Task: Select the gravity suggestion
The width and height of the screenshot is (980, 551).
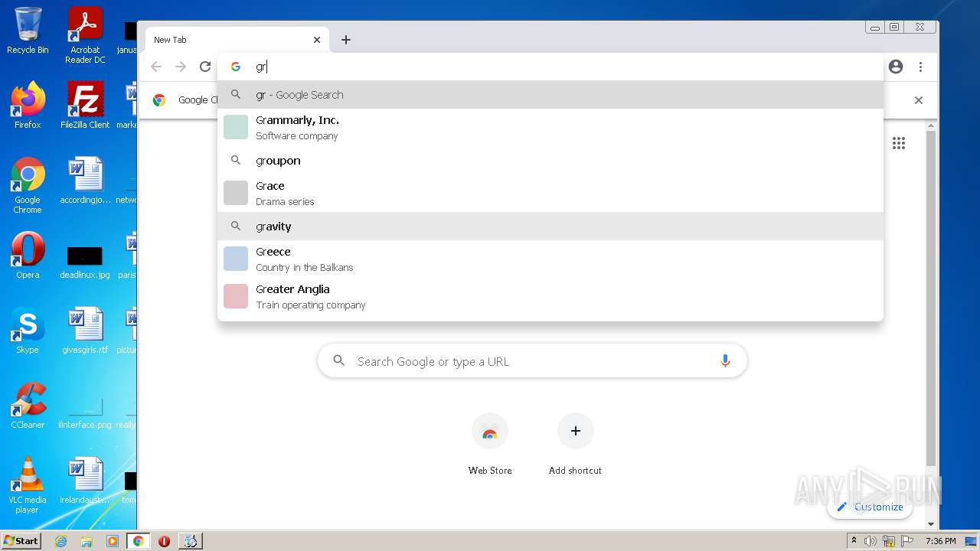Action: point(550,227)
